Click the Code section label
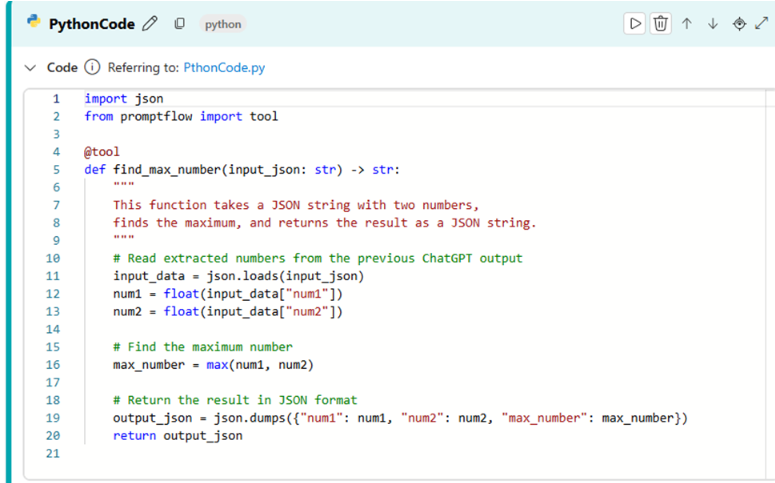Screen dimensions: 775x483 (x=62, y=68)
